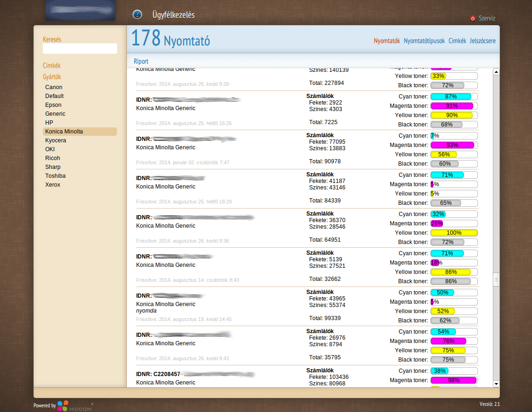The width and height of the screenshot is (532, 412).
Task: Open the Cimkék sidebar heading
Action: point(52,65)
